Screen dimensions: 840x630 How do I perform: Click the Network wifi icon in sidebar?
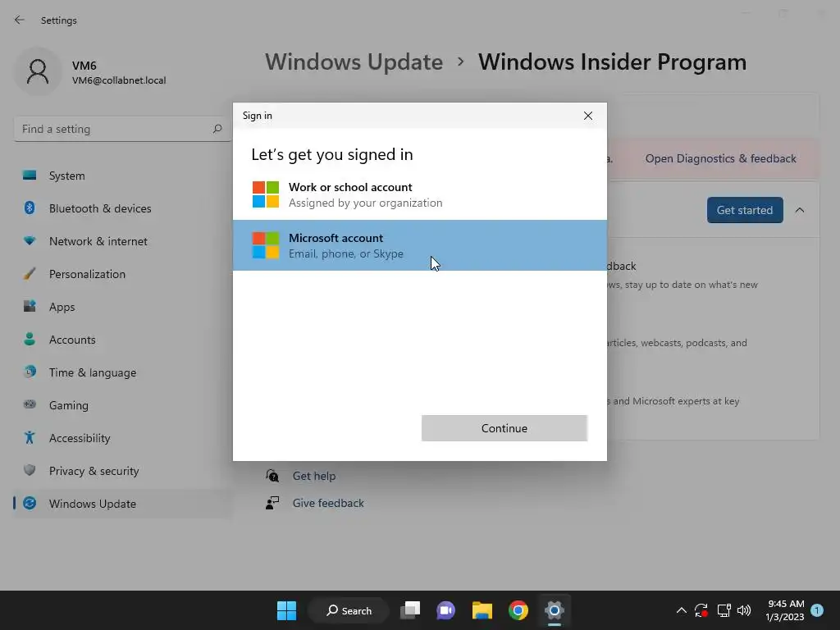(x=30, y=240)
